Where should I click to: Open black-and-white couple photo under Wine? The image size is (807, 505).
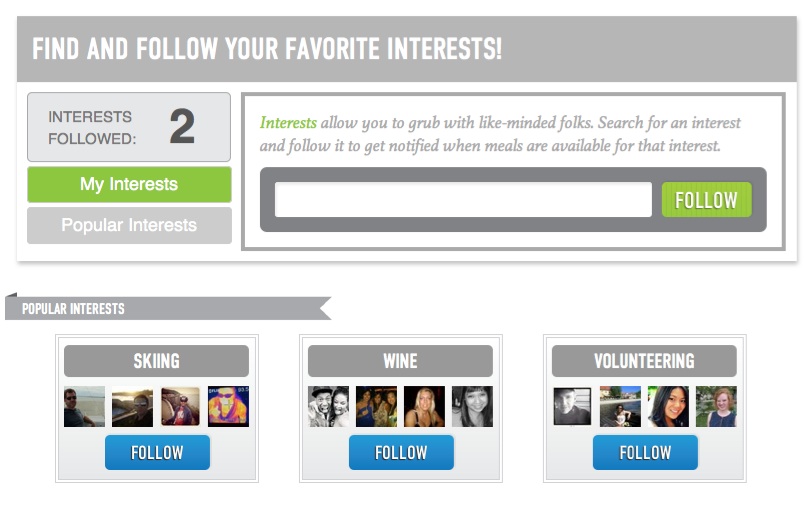[328, 407]
